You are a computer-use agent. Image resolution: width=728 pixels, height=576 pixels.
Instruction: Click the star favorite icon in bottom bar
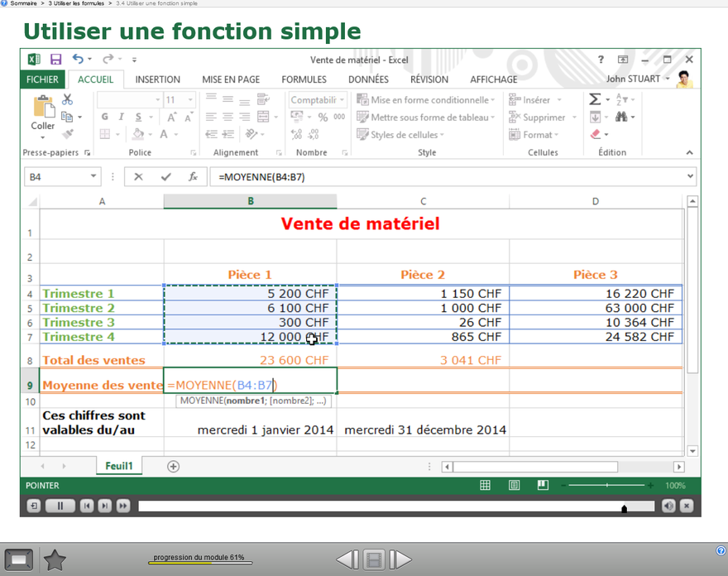click(55, 560)
